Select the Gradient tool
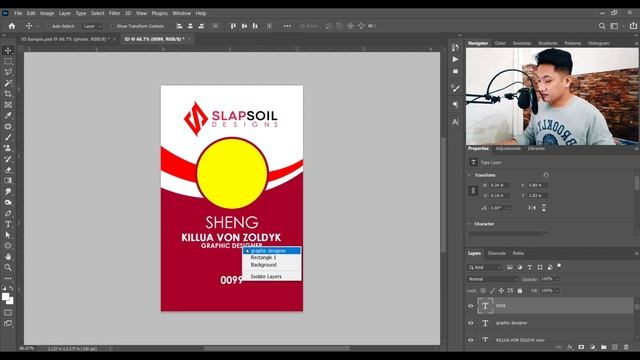 tap(8, 181)
